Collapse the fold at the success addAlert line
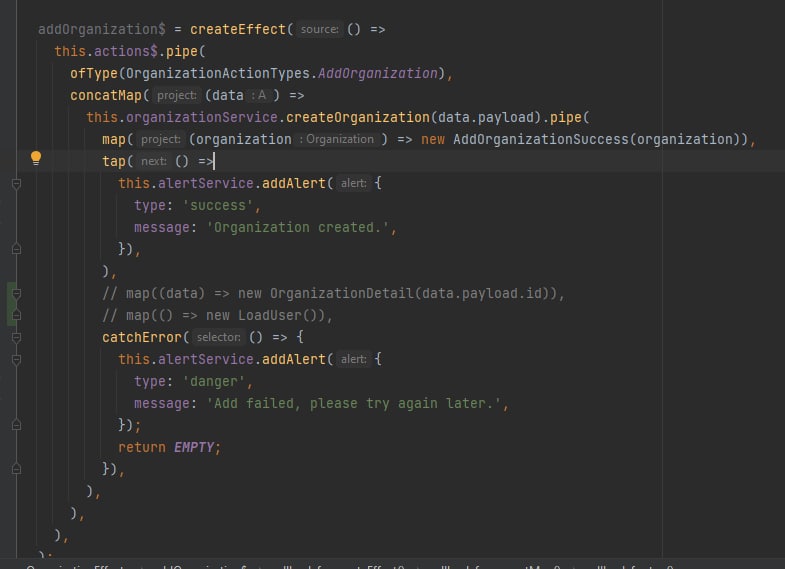 click(17, 184)
